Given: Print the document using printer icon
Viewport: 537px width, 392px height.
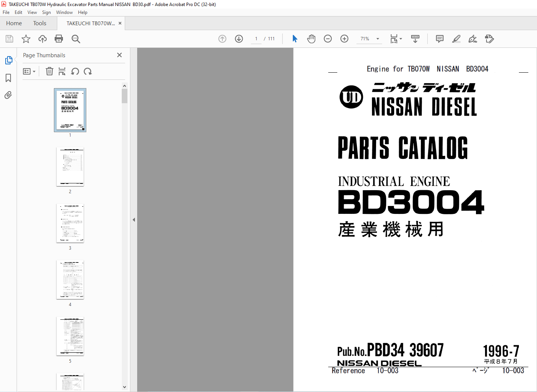Looking at the screenshot, I should 59,39.
